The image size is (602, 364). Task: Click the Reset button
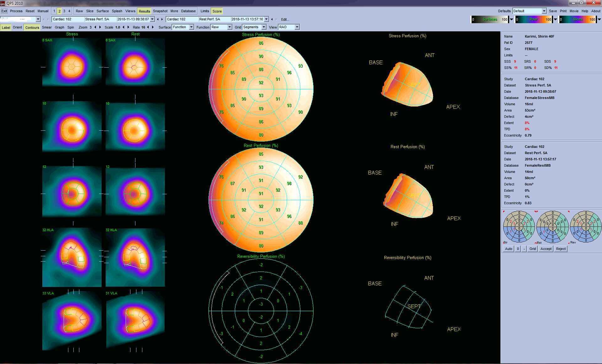point(30,11)
